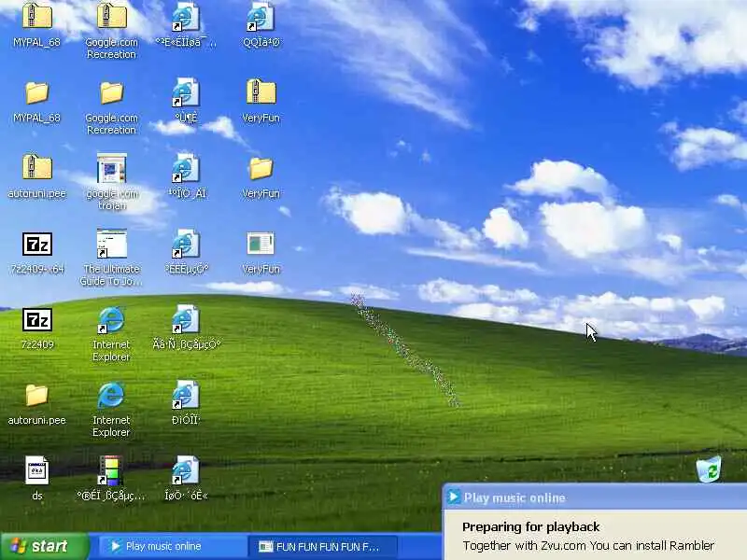
Task: Click The Ultimate Guide To Jo... shortcut
Action: point(111,244)
